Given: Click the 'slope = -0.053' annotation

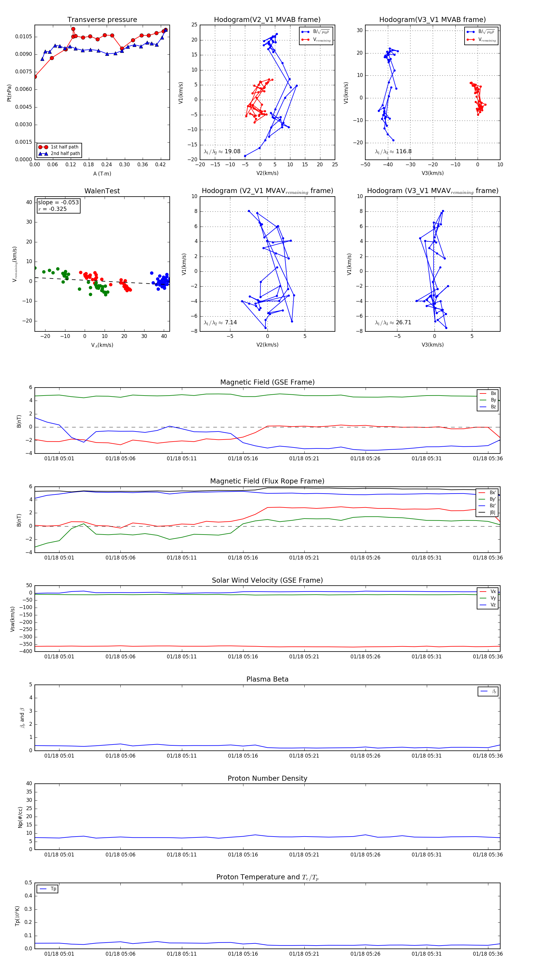Looking at the screenshot, I should pyautogui.click(x=58, y=203).
